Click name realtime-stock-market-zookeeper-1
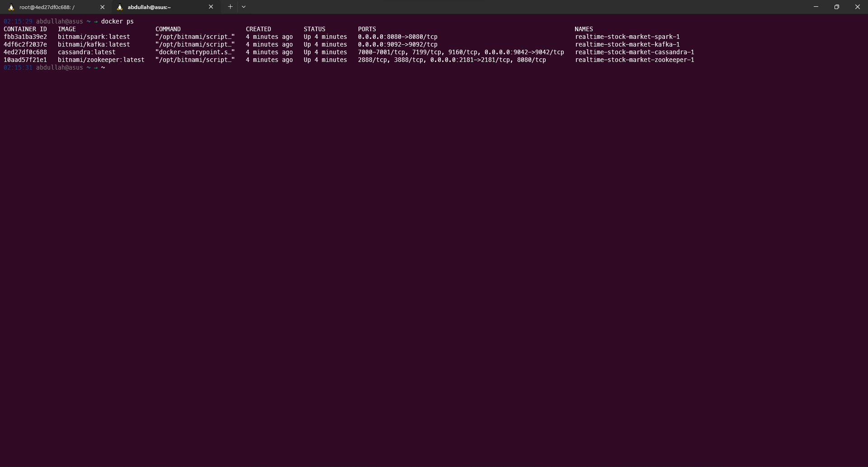The height and width of the screenshot is (467, 868). [x=635, y=60]
